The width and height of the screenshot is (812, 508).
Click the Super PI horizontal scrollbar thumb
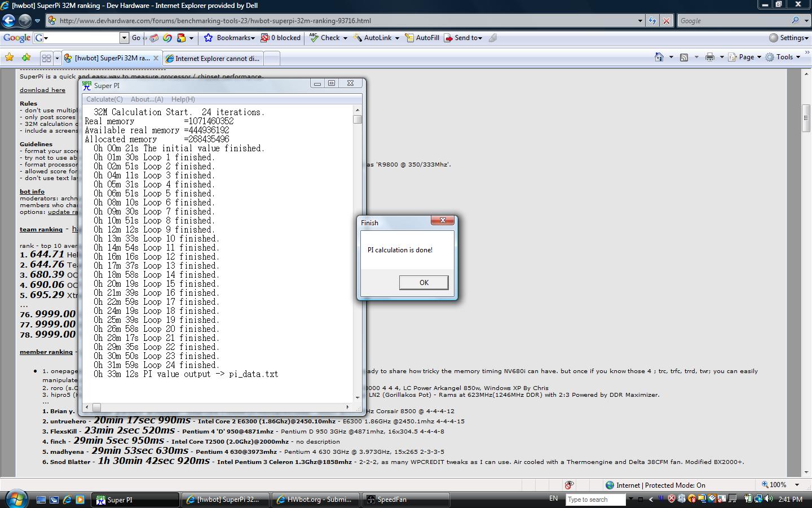tap(96, 407)
